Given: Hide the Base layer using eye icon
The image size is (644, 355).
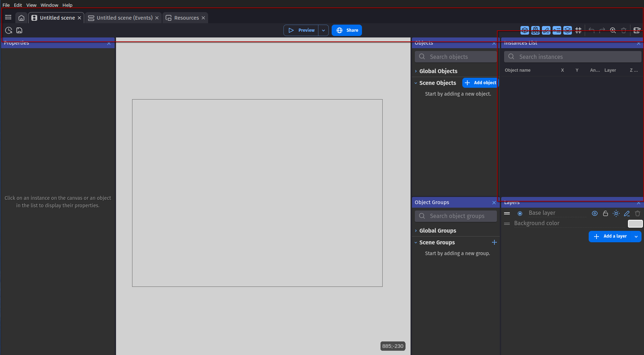Looking at the screenshot, I should tap(595, 213).
